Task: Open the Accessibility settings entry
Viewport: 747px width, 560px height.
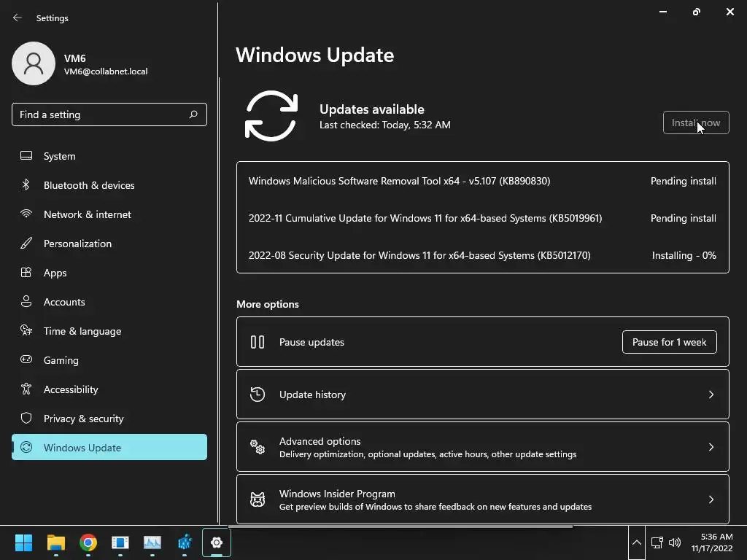Action: [109, 389]
